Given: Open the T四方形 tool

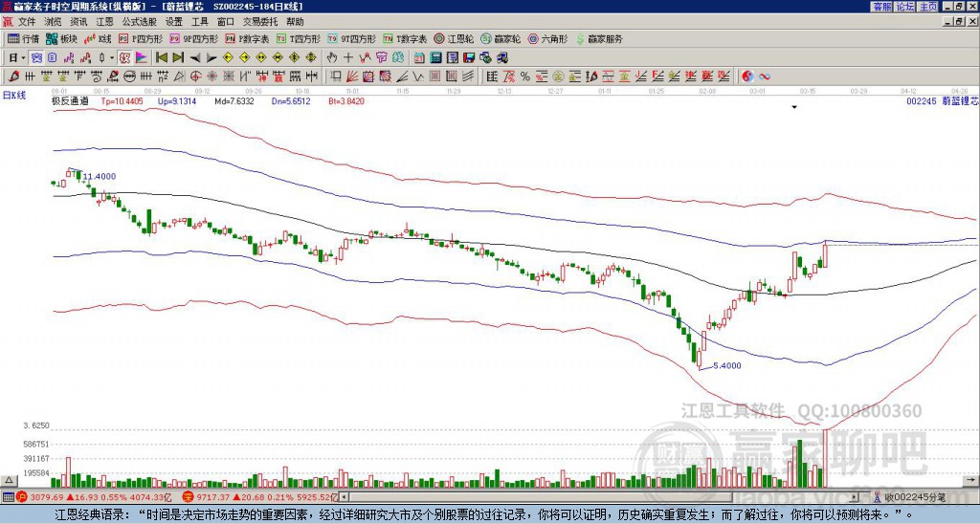Looking at the screenshot, I should 299,38.
